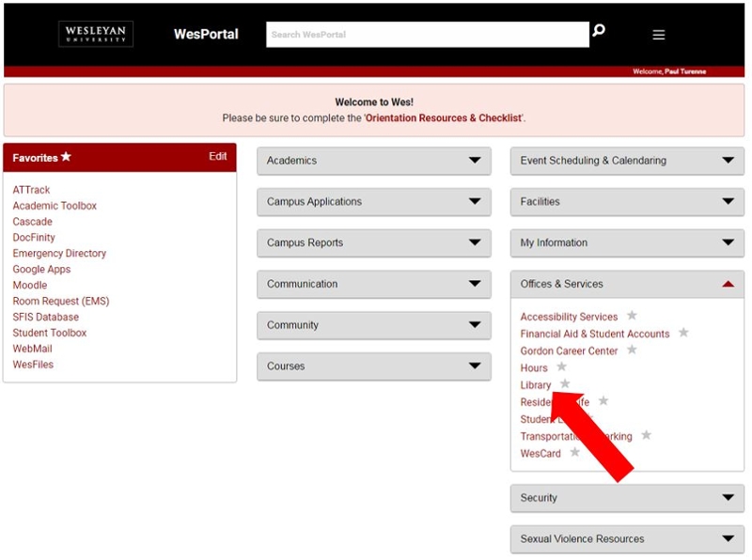Image resolution: width=752 pixels, height=560 pixels.
Task: Expand the Academics section
Action: pos(374,161)
